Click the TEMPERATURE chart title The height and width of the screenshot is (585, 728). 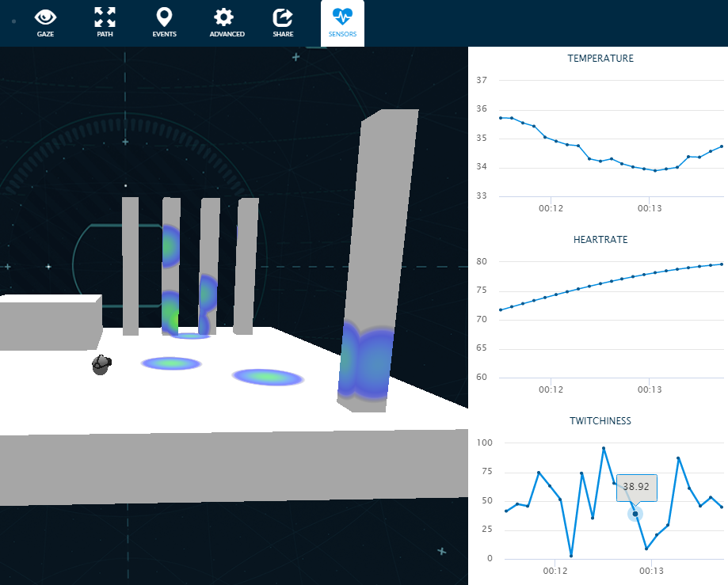pyautogui.click(x=600, y=59)
